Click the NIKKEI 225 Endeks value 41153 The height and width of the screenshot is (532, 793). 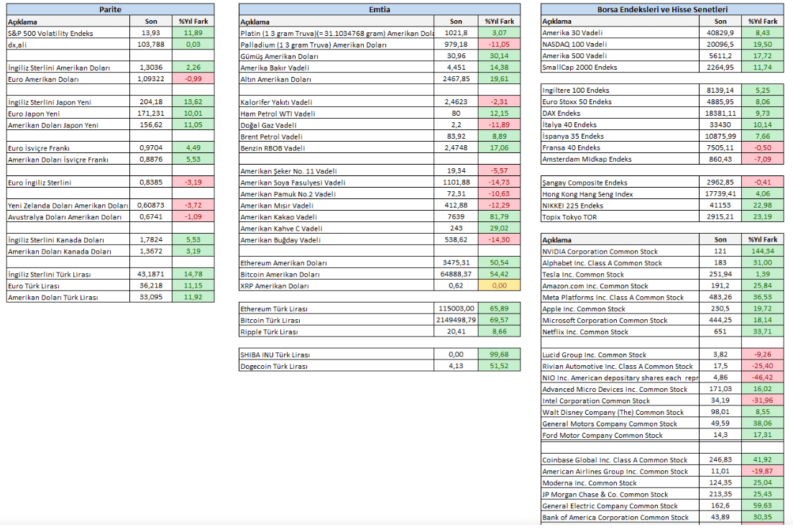(720, 206)
